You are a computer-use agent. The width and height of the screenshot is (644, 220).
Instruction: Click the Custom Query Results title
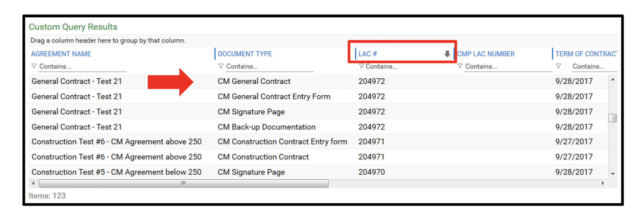(73, 27)
